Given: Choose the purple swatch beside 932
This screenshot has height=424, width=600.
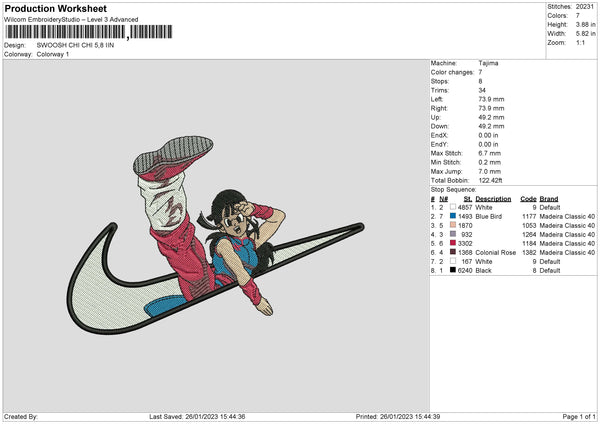Looking at the screenshot, I should click(453, 234).
